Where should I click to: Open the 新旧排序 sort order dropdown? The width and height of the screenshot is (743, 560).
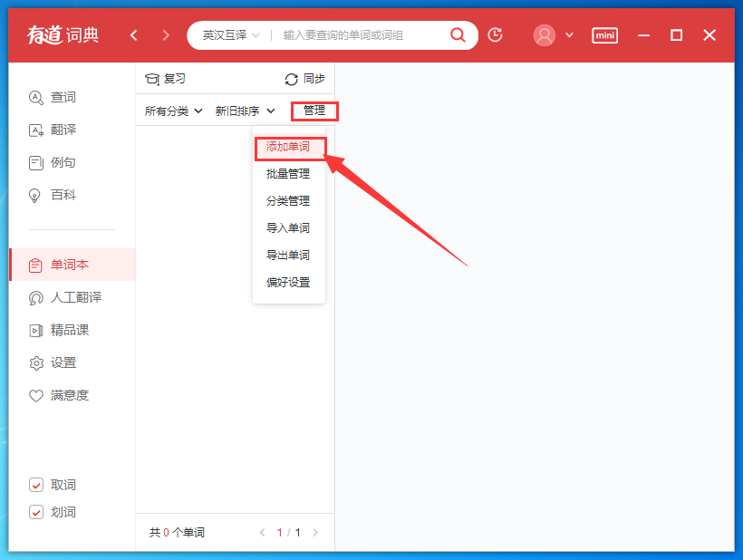241,111
